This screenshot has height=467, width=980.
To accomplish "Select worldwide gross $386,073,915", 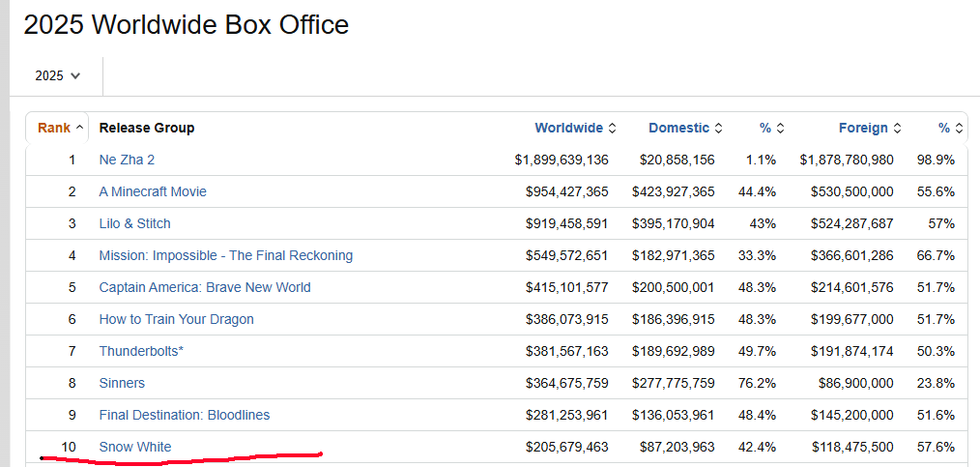I will (567, 319).
